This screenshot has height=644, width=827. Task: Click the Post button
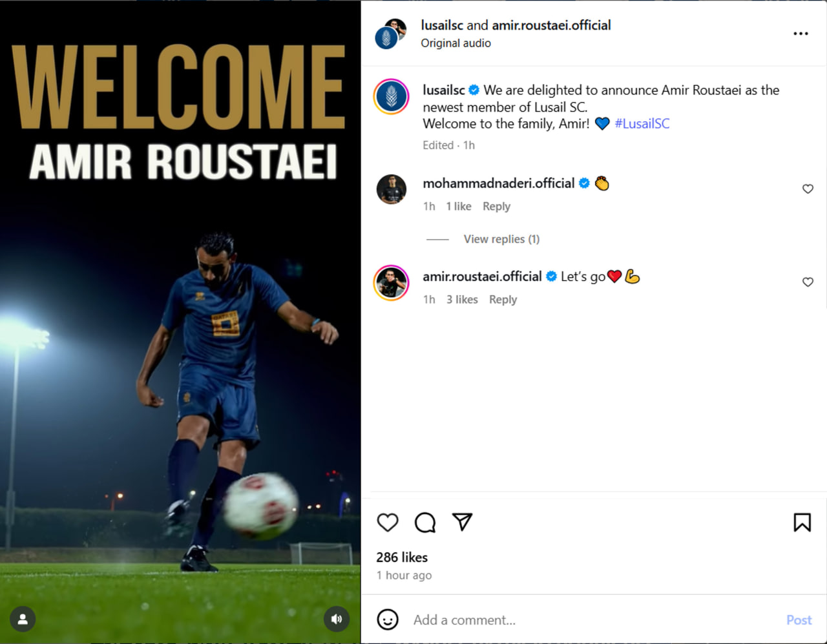pos(799,620)
